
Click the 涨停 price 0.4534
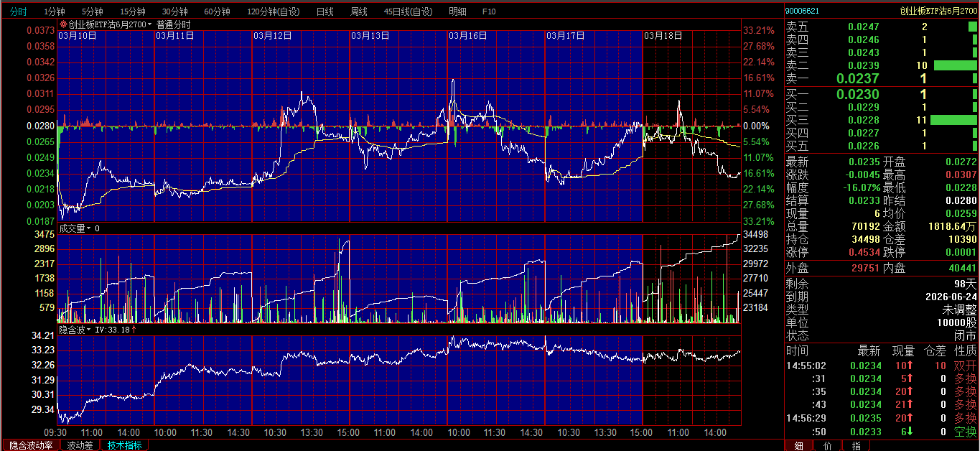[x=864, y=252]
